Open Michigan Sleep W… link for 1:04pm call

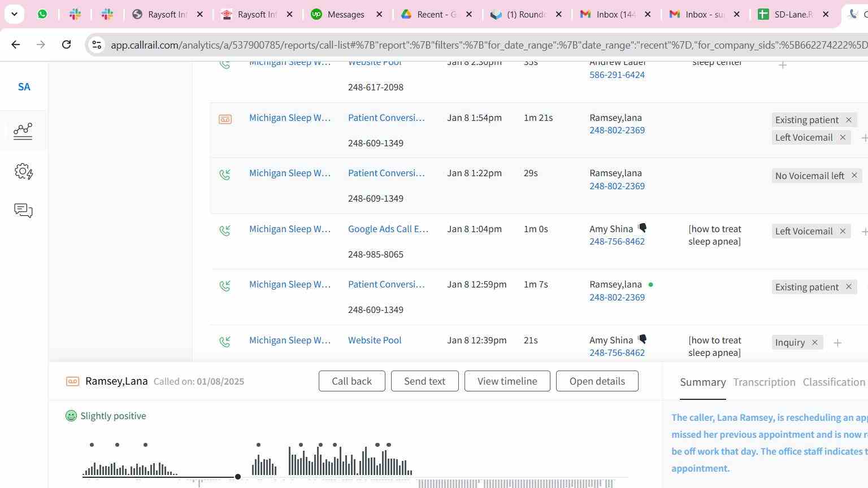pyautogui.click(x=290, y=229)
